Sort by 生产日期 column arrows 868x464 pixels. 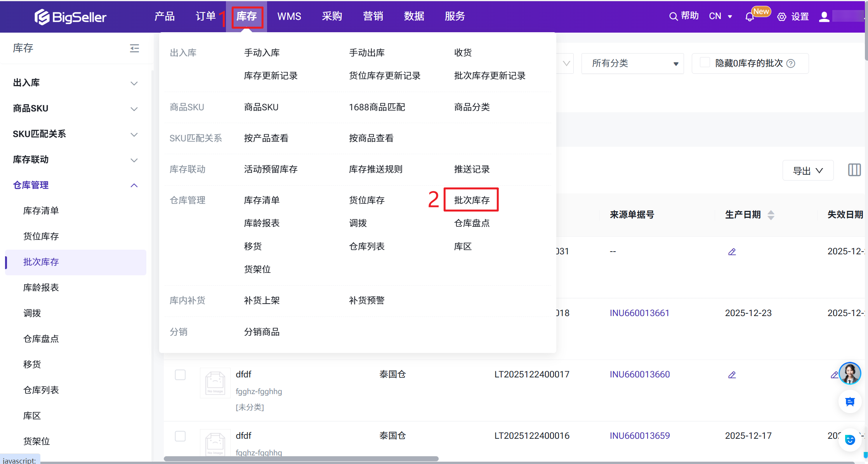click(x=771, y=215)
